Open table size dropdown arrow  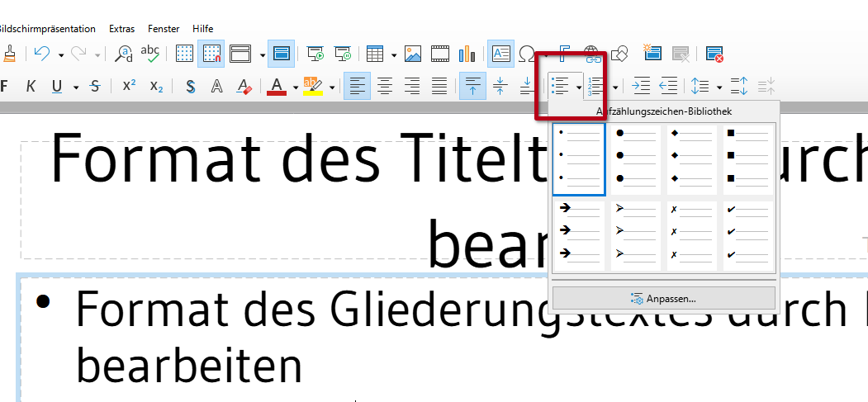click(394, 54)
